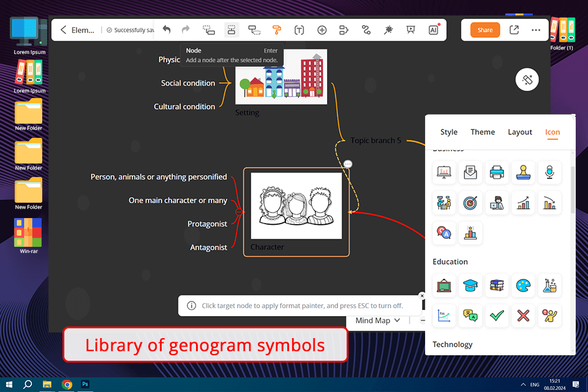Close the format painter hint message

(x=422, y=296)
